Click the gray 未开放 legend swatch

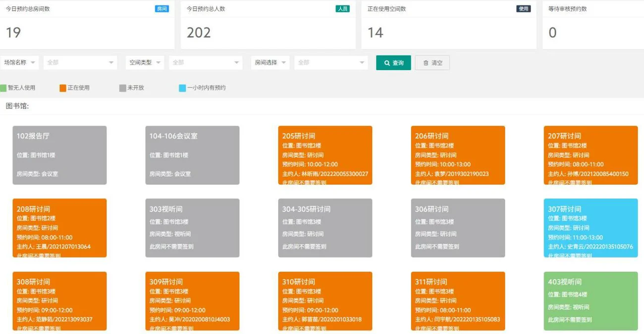click(x=123, y=88)
